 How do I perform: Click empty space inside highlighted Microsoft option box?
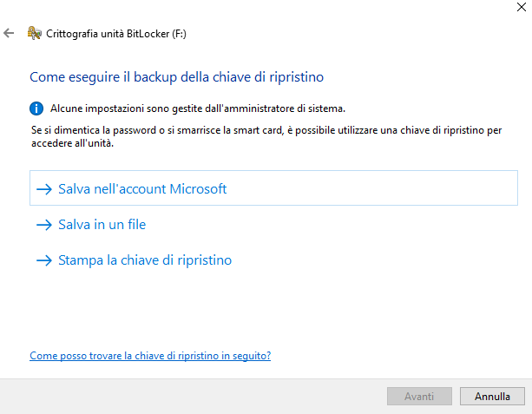click(373, 188)
